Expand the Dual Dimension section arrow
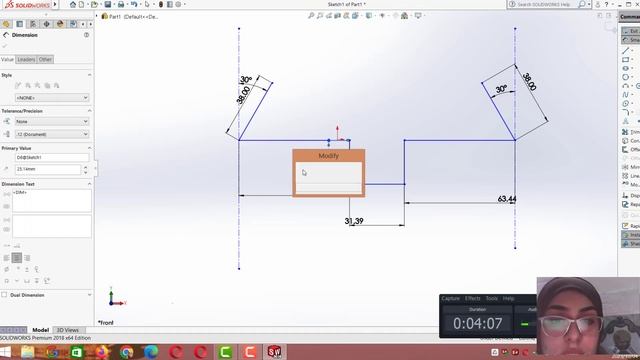640x360 pixels. click(89, 295)
